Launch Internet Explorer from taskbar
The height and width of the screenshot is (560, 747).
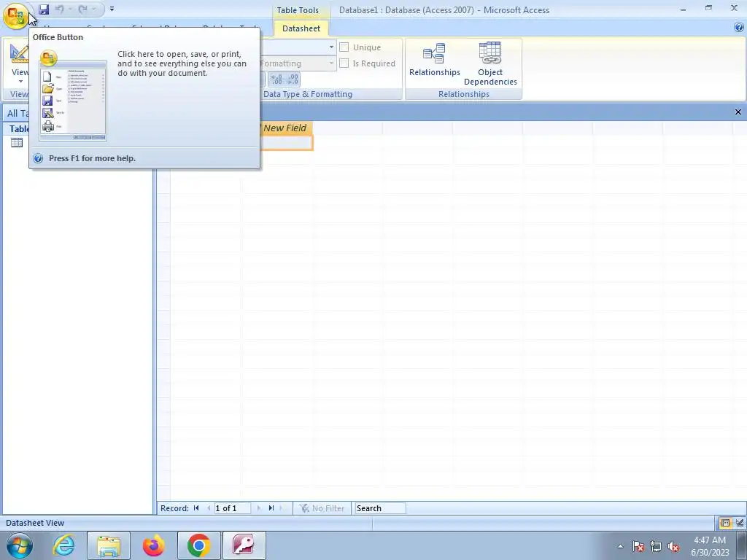(64, 545)
